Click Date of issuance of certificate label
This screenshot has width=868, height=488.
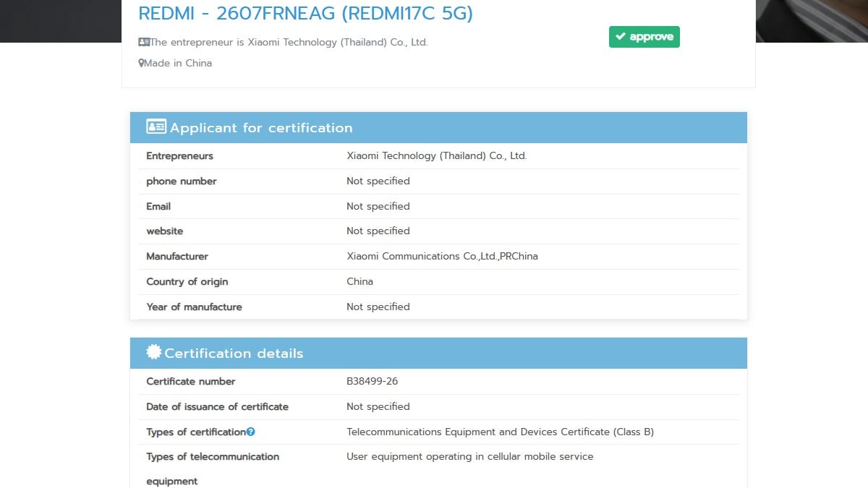(218, 406)
